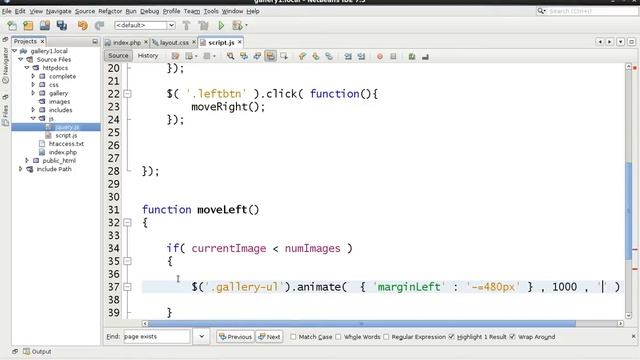Click the Source view button
Viewport: 640px width, 360px height.
[x=118, y=56]
